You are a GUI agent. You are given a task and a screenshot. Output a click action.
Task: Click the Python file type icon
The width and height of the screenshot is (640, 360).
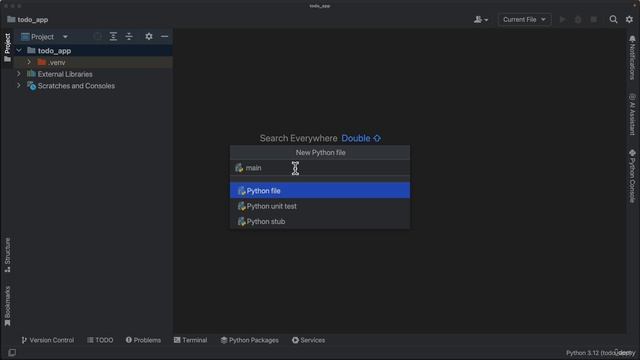pyautogui.click(x=241, y=191)
